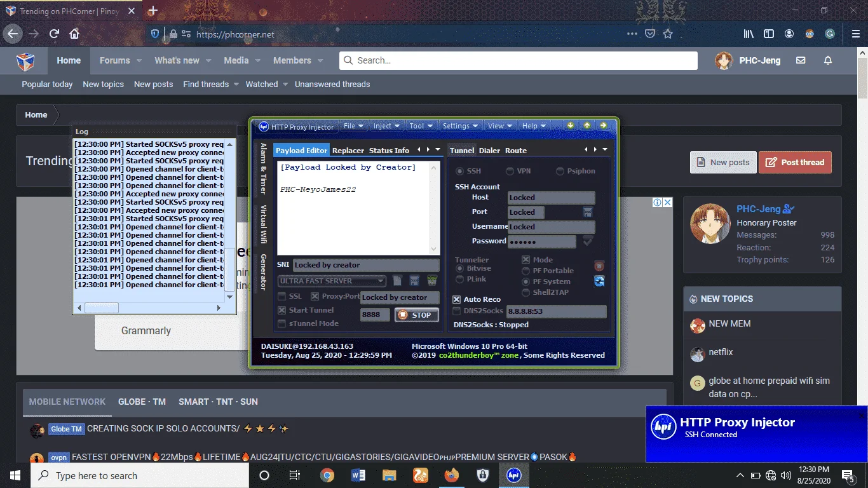Click the green down-arrow icon in HTTP Proxy Injector title bar
The height and width of the screenshot is (488, 868).
click(x=571, y=125)
